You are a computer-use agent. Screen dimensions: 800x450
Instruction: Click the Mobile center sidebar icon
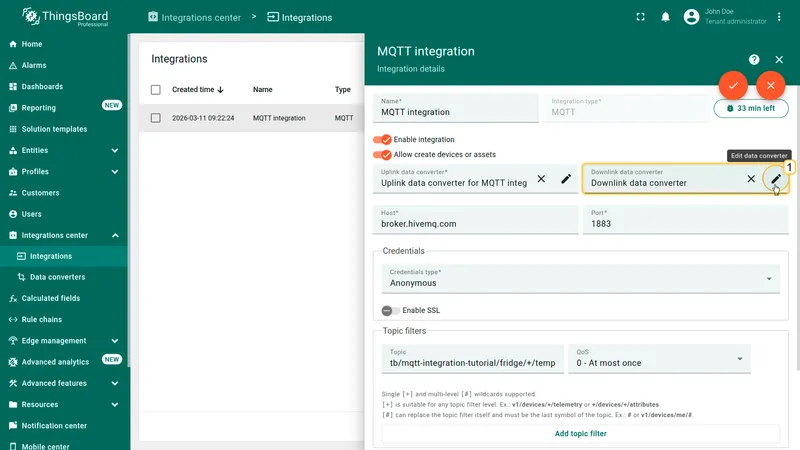click(x=13, y=446)
